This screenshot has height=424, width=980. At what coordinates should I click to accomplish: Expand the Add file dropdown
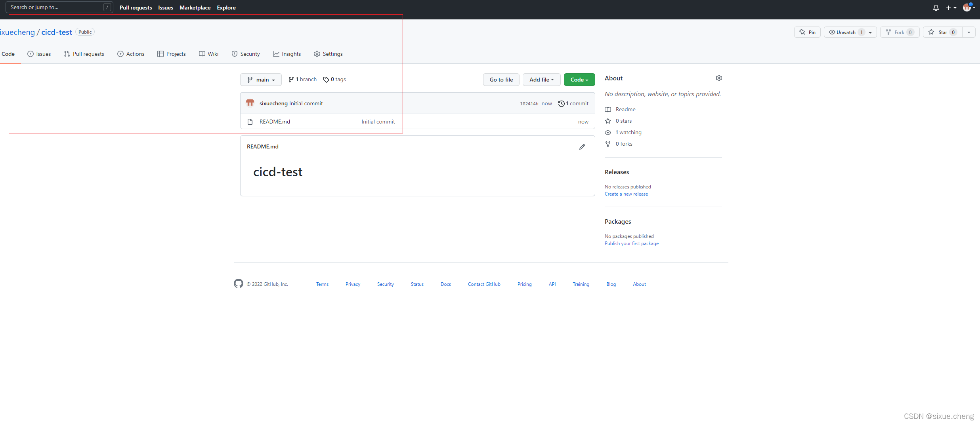point(541,80)
